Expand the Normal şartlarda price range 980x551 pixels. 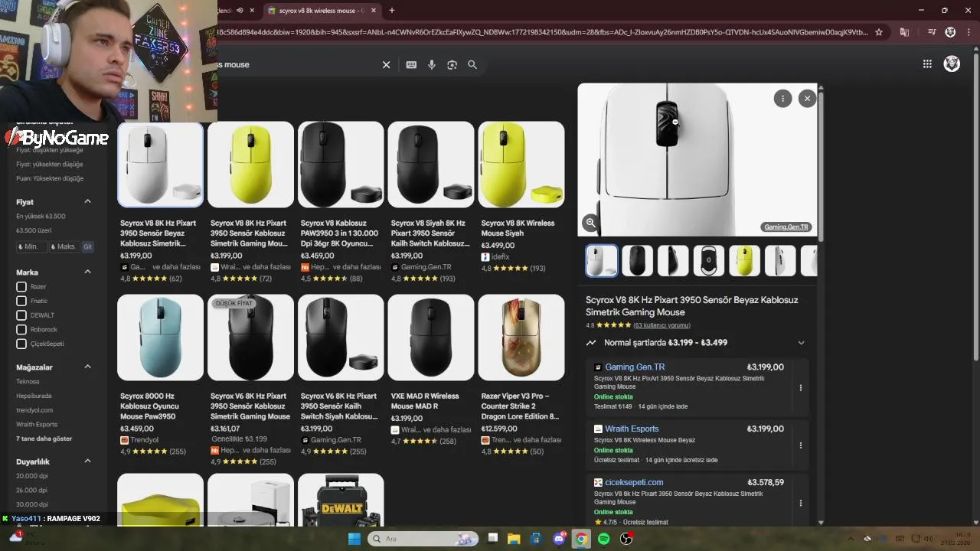pos(801,343)
